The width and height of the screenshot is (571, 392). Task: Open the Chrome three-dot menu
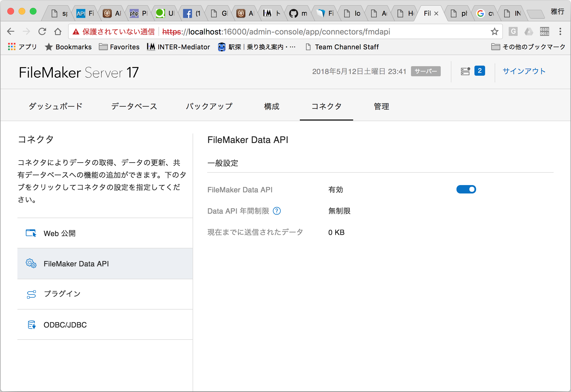(x=560, y=31)
